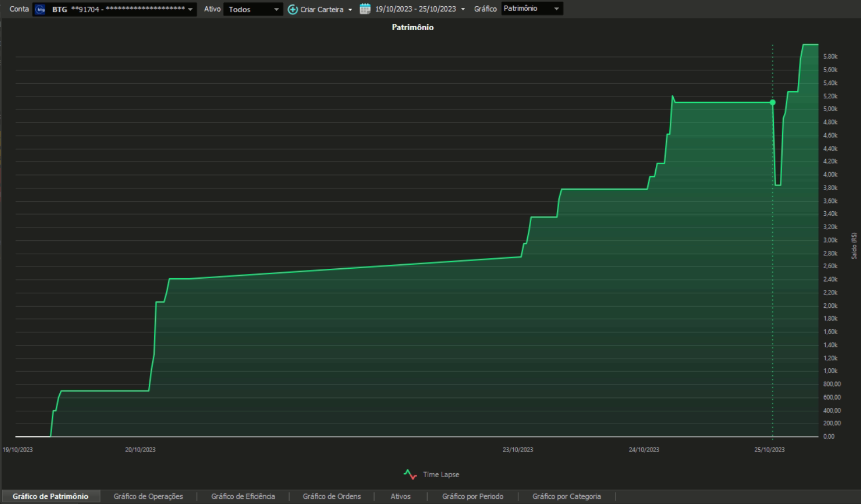
Task: Click the Time Lapse legend label
Action: 441,474
